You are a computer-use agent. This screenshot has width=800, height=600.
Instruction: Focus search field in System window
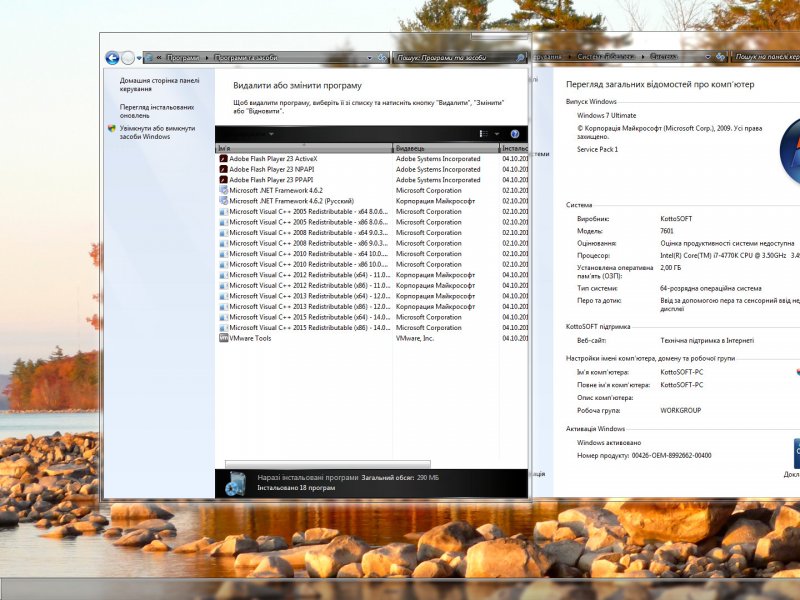click(766, 57)
